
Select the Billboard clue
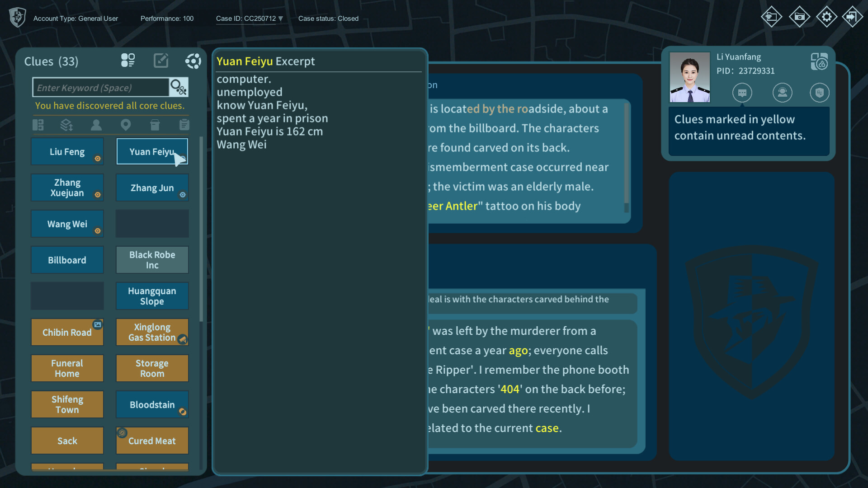click(x=67, y=260)
